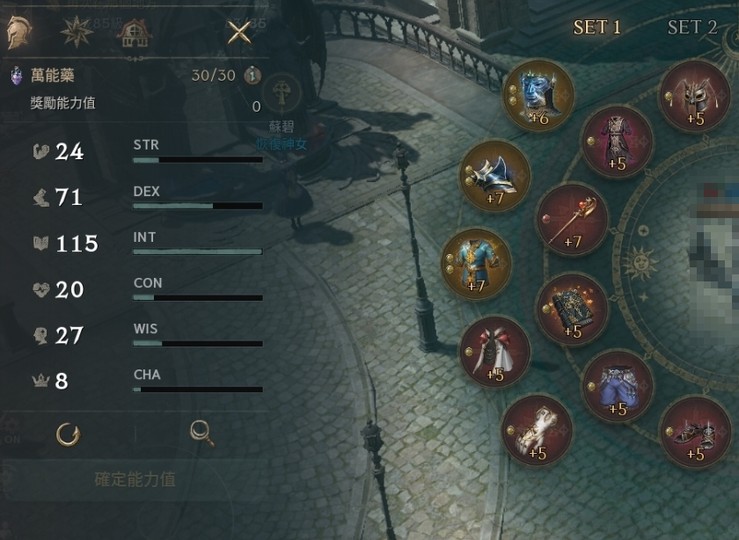This screenshot has height=540, width=739.
Task: Select the spellbook +5 equipment slot
Action: click(572, 309)
